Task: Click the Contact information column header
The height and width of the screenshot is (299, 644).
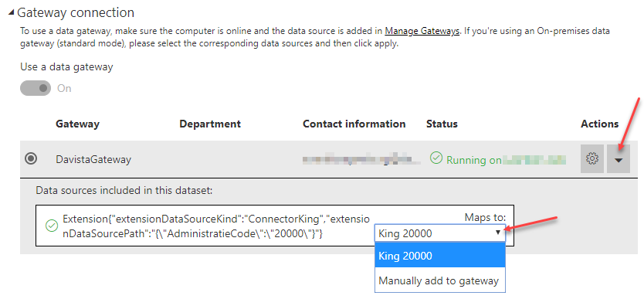Action: 354,124
